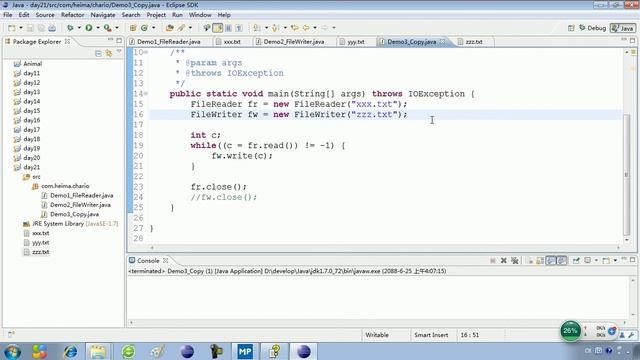
Task: Toggle Show Console on Standard Out change
Action: tap(551, 260)
